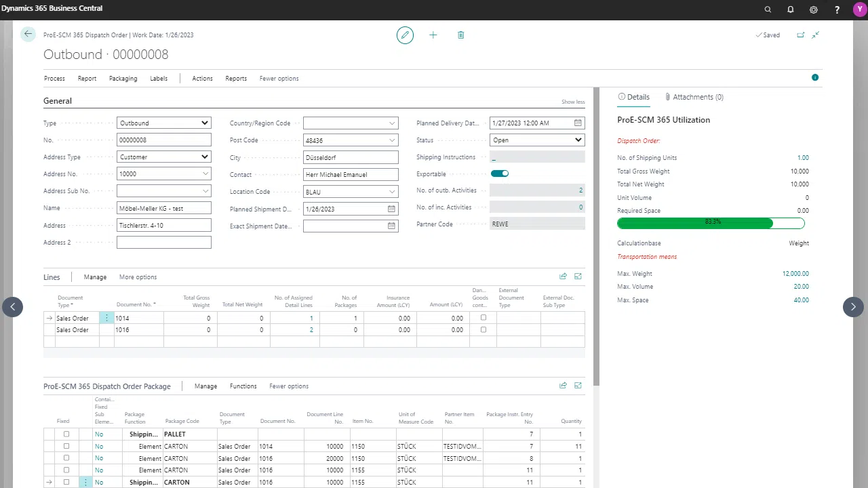Click the Name input field

[x=164, y=208]
